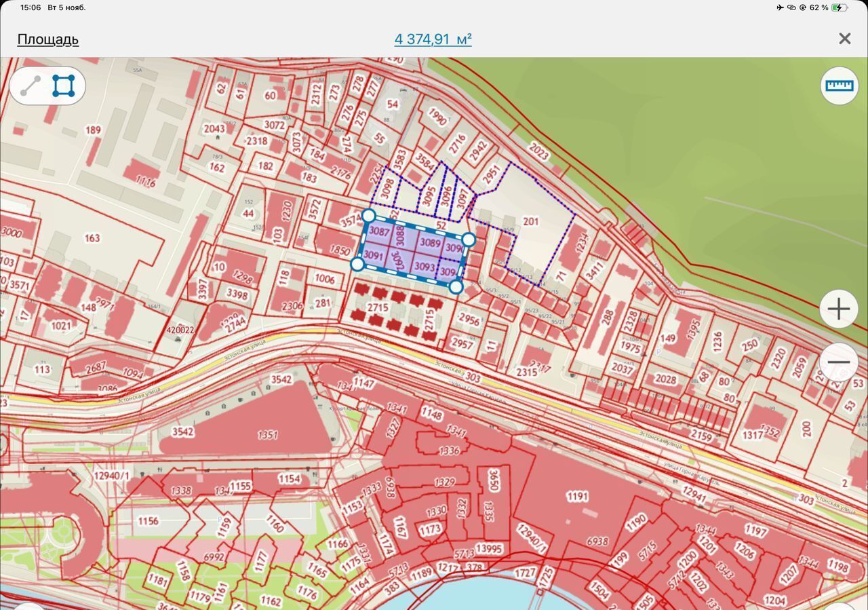Select parcel 2043 on the map
Viewport: 868px width, 610px height.
point(214,129)
